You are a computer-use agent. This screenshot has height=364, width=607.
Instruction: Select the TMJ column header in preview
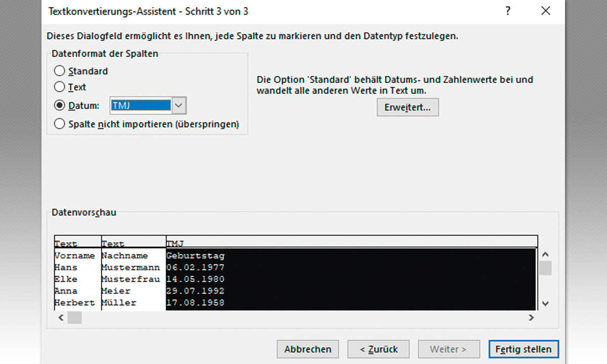pyautogui.click(x=352, y=243)
